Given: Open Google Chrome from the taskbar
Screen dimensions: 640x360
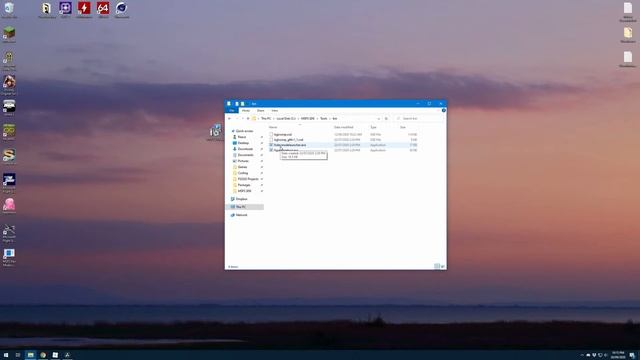Looking at the screenshot, I should [43, 355].
